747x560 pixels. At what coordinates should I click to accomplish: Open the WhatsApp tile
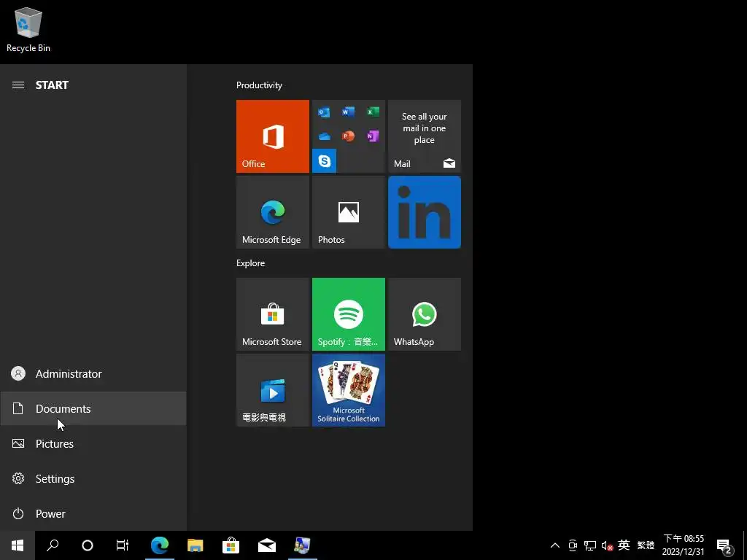click(425, 314)
